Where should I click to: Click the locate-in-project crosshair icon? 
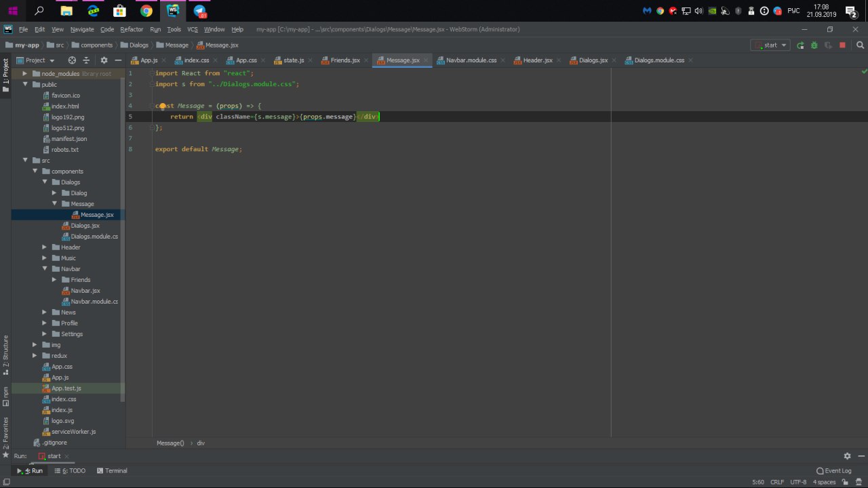72,60
